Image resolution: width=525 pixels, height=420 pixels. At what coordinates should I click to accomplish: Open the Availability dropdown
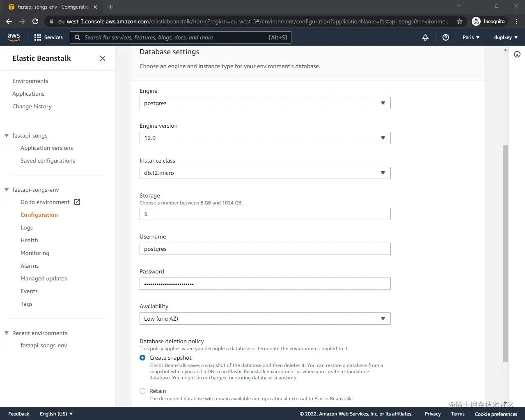point(265,319)
